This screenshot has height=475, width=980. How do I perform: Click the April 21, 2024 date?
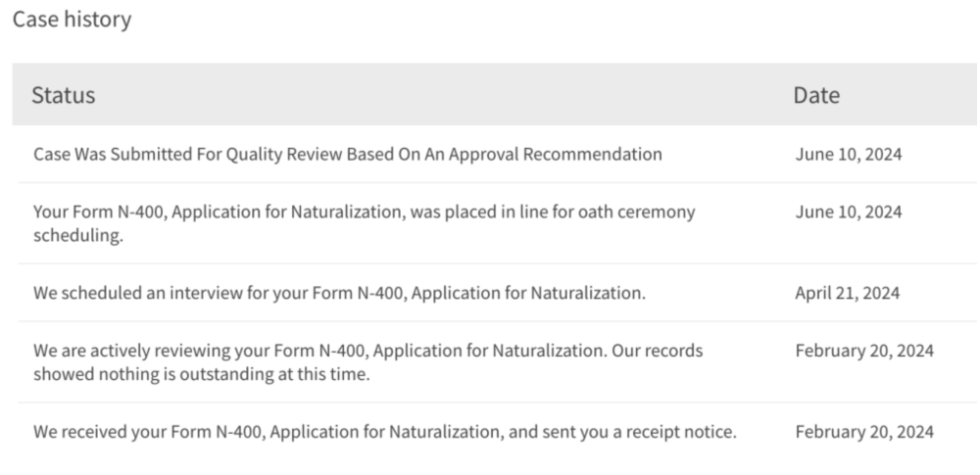tap(847, 293)
